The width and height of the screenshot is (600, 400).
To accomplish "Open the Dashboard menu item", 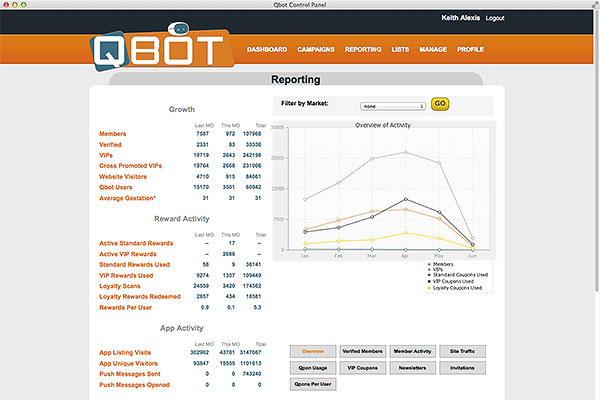I will click(267, 49).
